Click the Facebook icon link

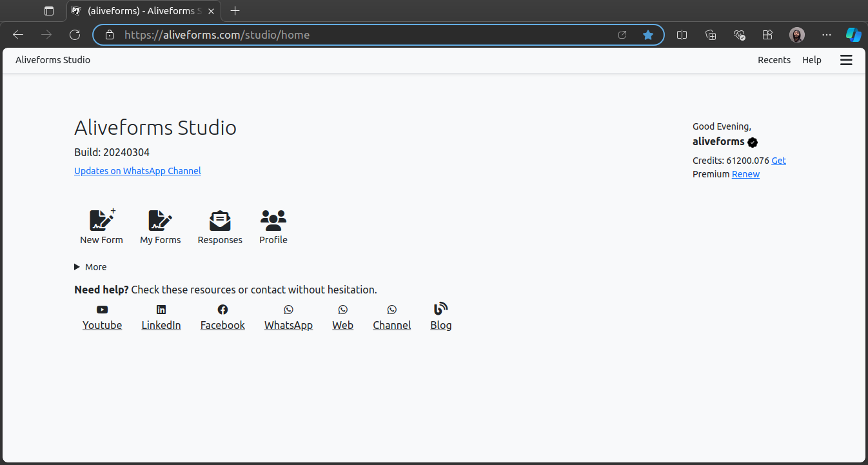click(222, 310)
